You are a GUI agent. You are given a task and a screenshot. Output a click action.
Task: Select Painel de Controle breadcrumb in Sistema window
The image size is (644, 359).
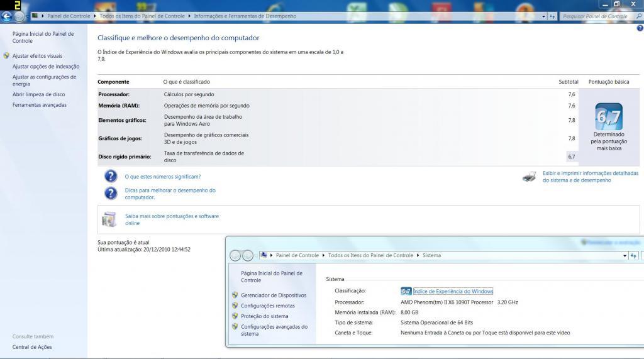click(x=297, y=255)
